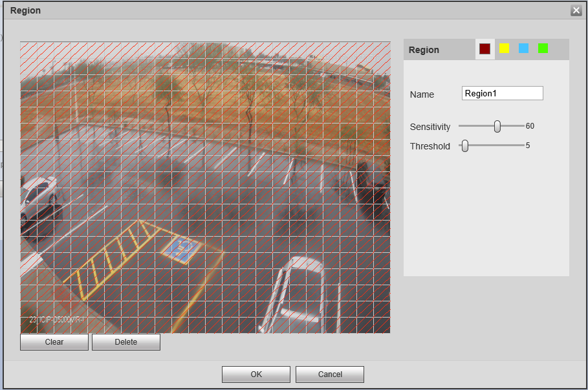Confirm with the OK button

pos(256,374)
